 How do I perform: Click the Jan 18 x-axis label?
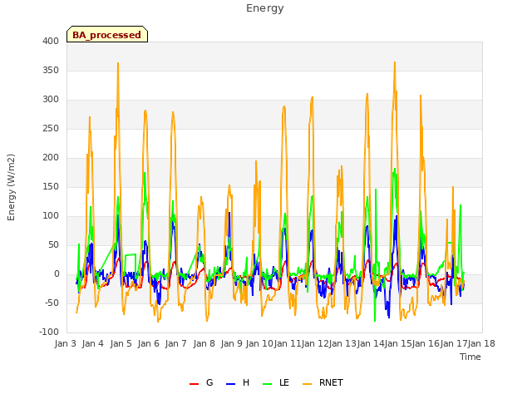tap(481, 343)
